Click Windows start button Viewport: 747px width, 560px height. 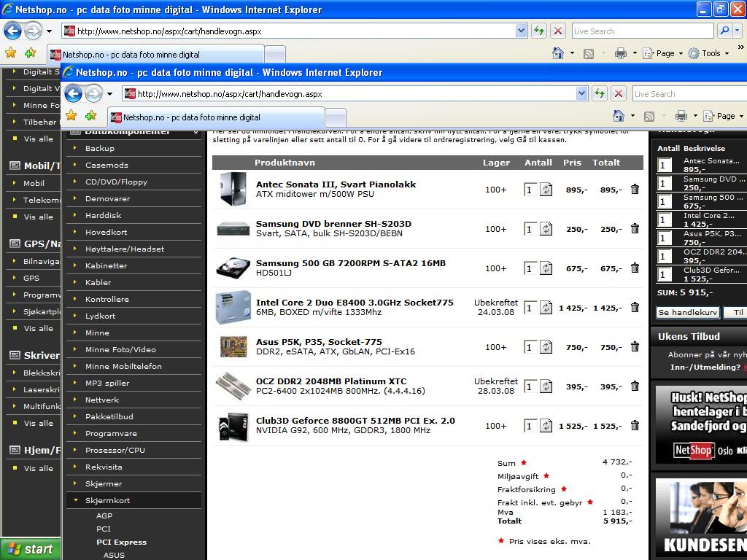31,549
